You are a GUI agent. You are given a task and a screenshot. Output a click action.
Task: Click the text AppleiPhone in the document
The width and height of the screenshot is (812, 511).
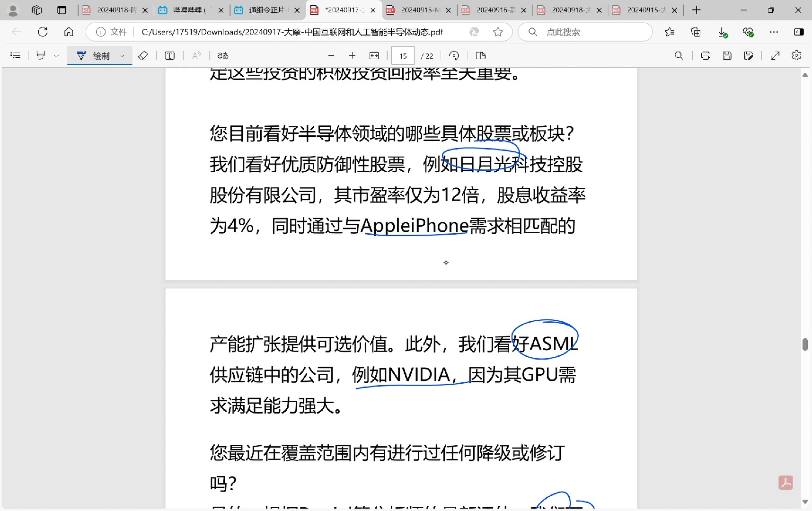(415, 226)
